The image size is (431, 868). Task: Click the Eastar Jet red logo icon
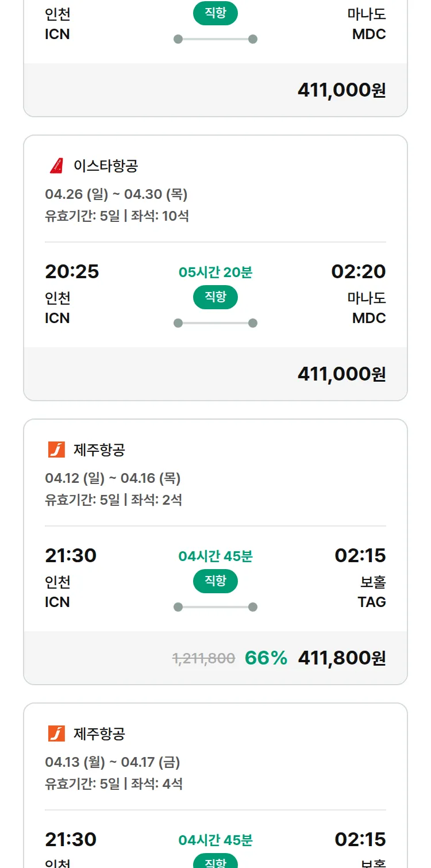pos(56,166)
